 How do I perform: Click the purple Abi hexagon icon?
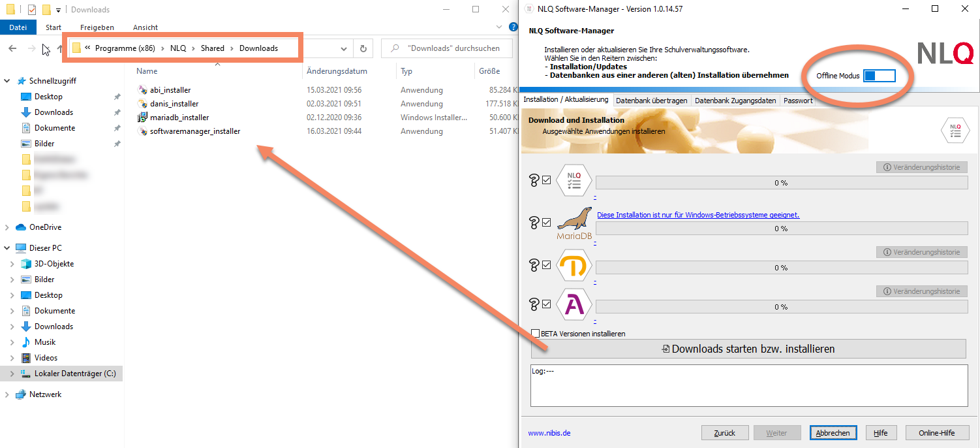pyautogui.click(x=574, y=305)
